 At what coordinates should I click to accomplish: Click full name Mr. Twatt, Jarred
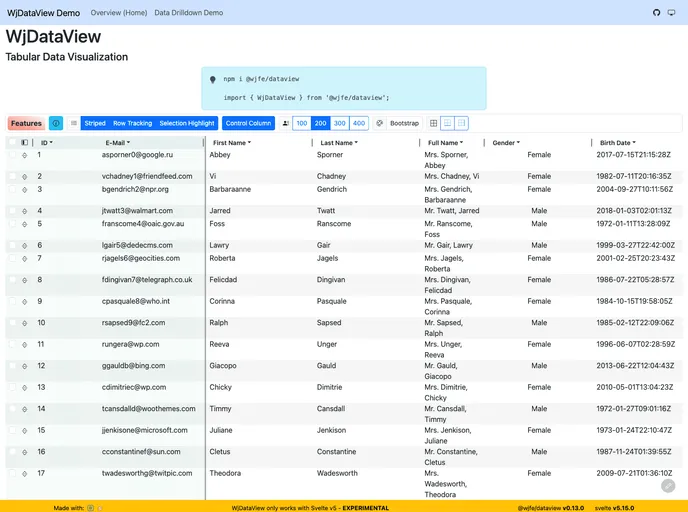[452, 211]
